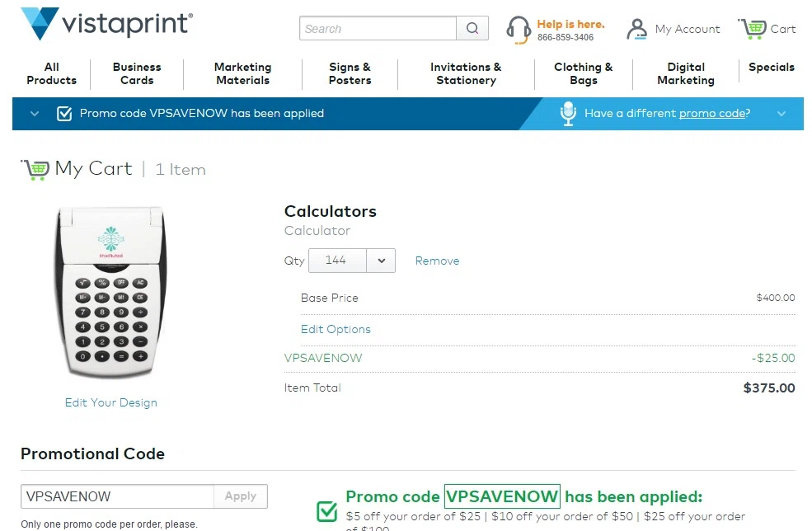Click the Cart link text
812x531 pixels.
tap(783, 29)
